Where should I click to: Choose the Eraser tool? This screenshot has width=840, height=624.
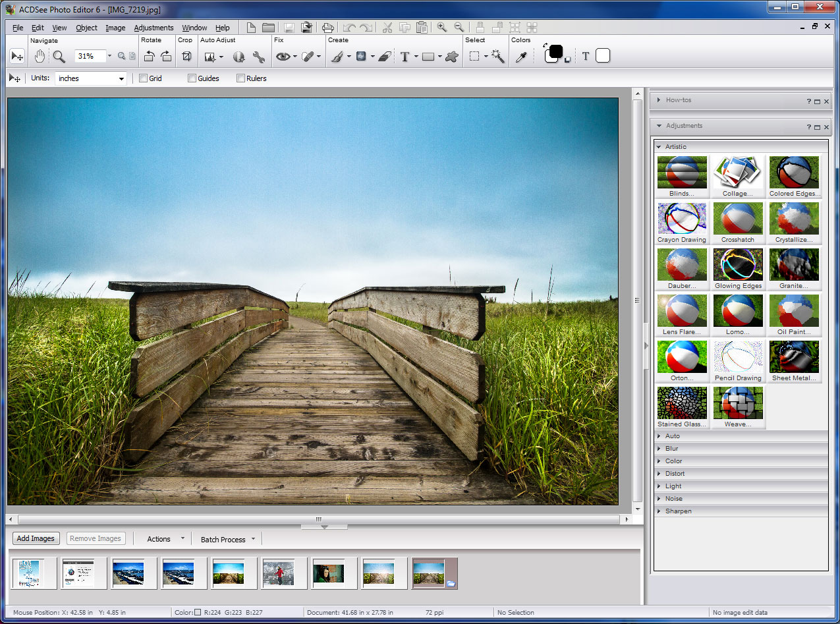coord(385,57)
